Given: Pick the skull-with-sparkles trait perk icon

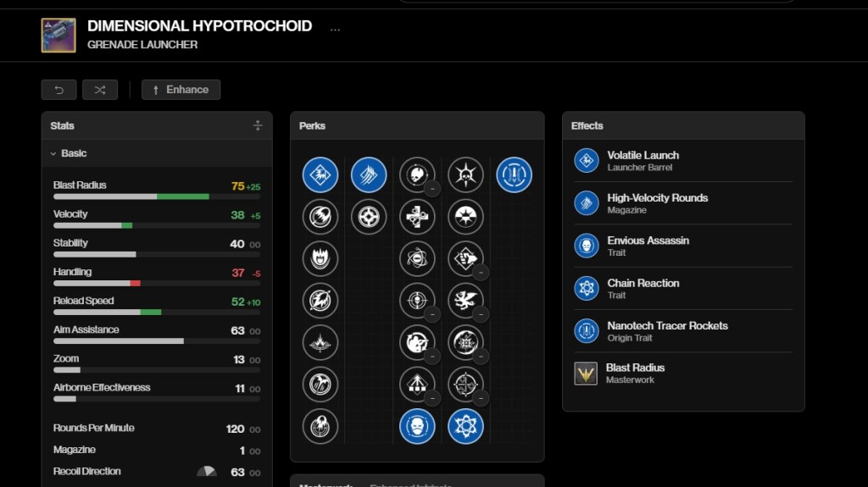Looking at the screenshot, I should tap(417, 174).
